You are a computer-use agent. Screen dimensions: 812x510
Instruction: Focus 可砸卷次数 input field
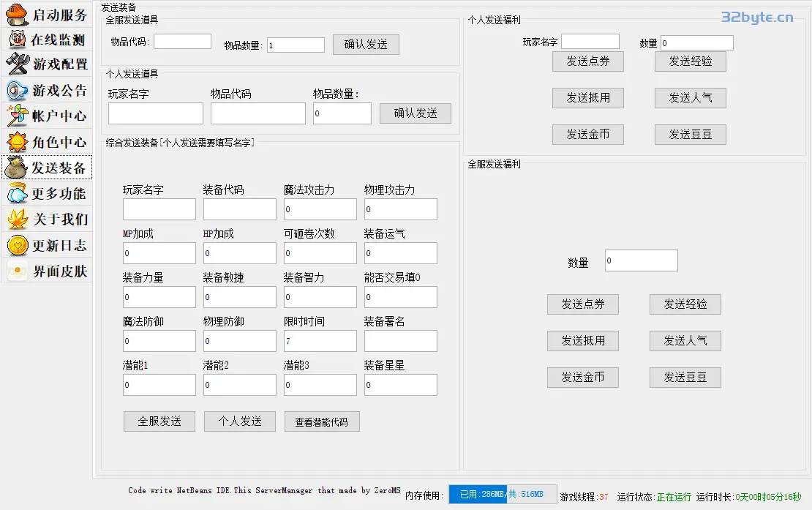pyautogui.click(x=320, y=253)
